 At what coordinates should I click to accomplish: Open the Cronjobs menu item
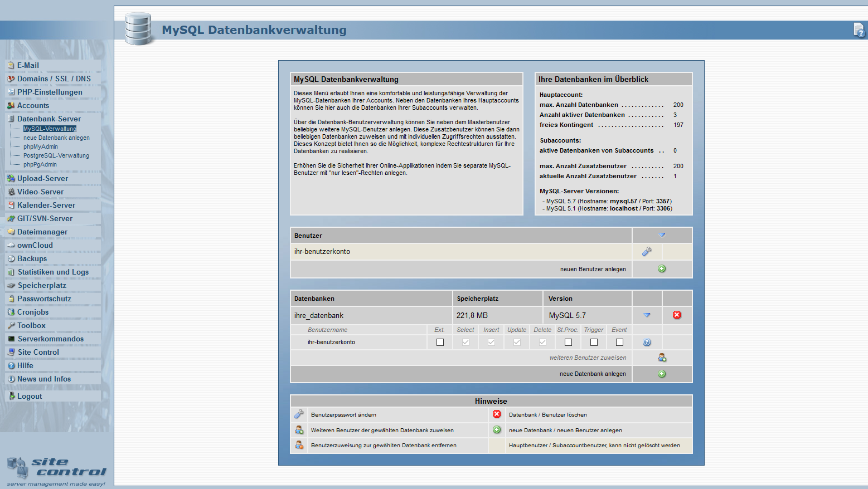tap(33, 312)
